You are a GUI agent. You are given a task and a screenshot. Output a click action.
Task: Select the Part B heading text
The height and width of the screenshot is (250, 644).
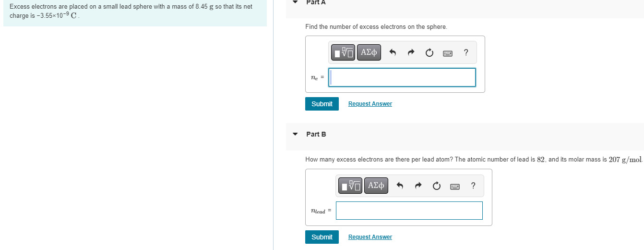click(316, 134)
